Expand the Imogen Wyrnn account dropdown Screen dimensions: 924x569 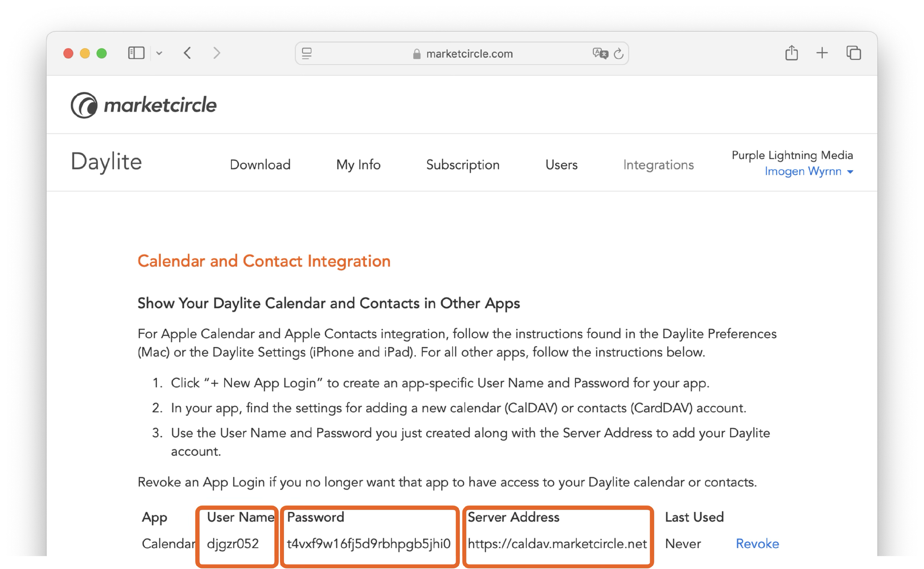pyautogui.click(x=808, y=172)
